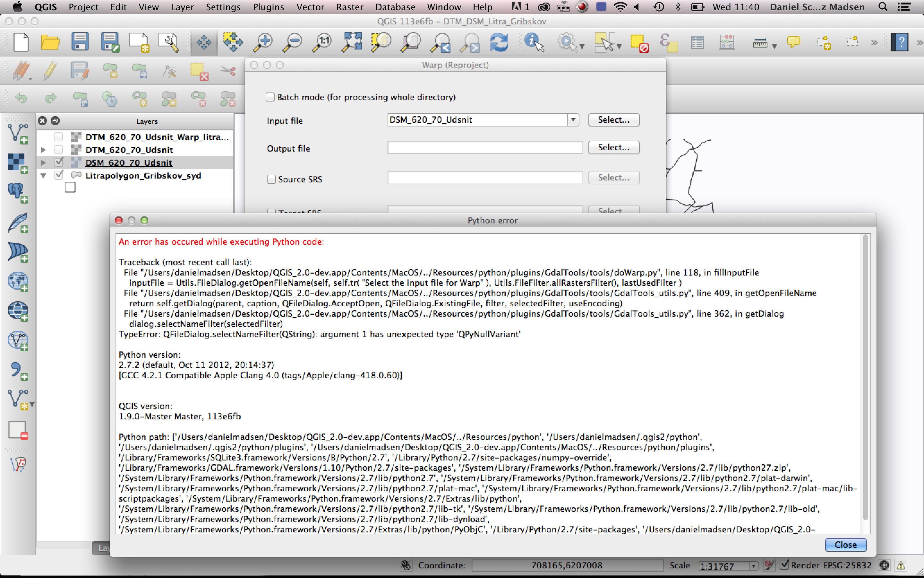Save the current project
Screen dimensions: 924x578
tap(80, 42)
